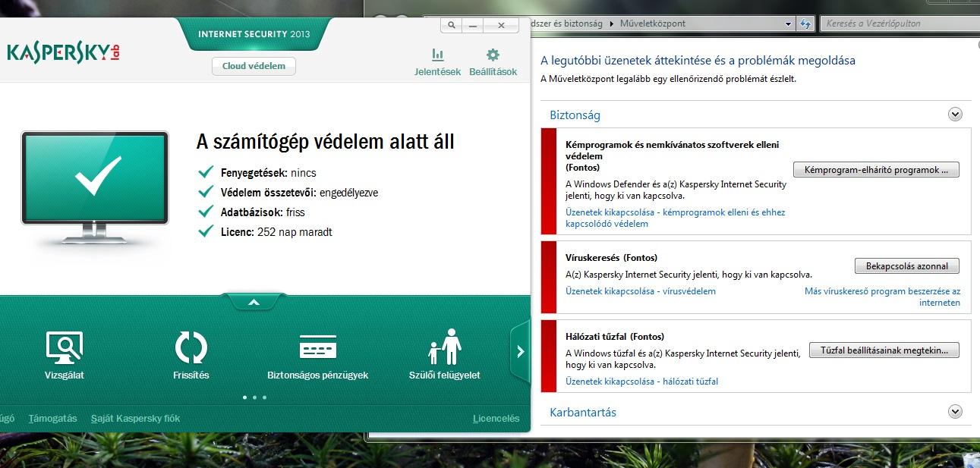980x468 pixels.
Task: Open Beállítások gear icon in Kaspersky
Action: (493, 55)
